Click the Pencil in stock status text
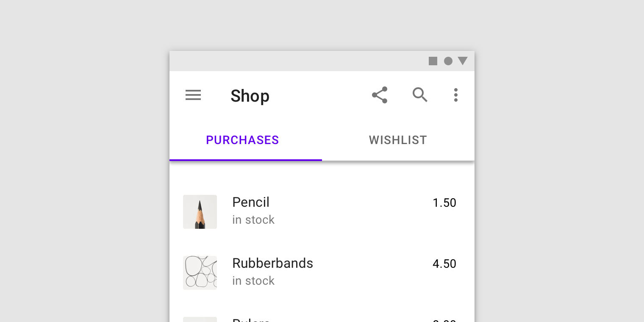644x322 pixels. (253, 220)
